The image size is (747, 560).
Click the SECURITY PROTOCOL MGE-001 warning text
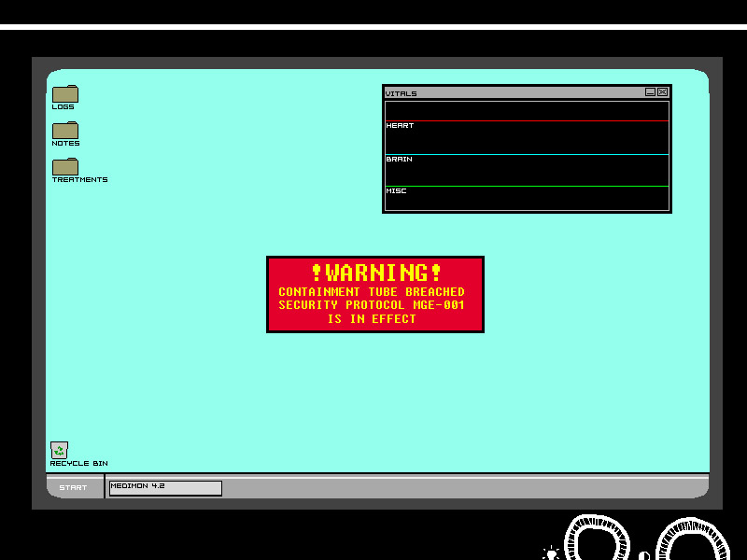[372, 305]
